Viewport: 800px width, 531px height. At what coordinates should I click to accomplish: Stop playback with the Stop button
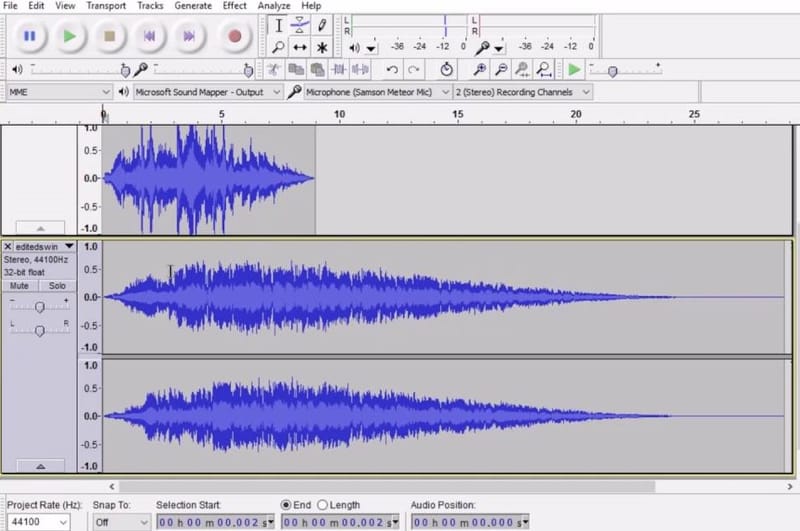click(109, 36)
